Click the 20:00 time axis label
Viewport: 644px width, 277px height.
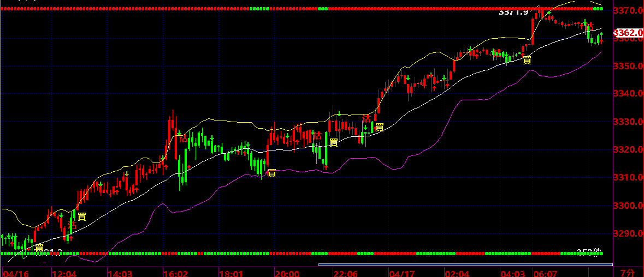point(287,273)
